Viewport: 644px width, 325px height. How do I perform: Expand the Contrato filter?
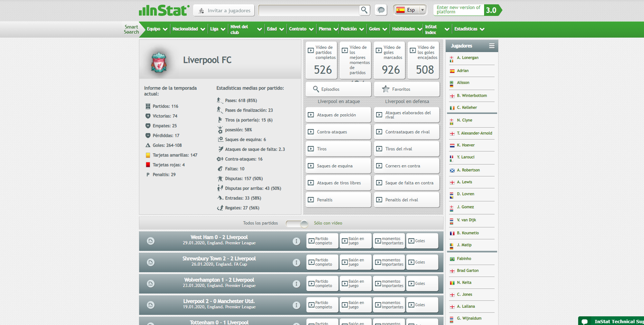(301, 29)
